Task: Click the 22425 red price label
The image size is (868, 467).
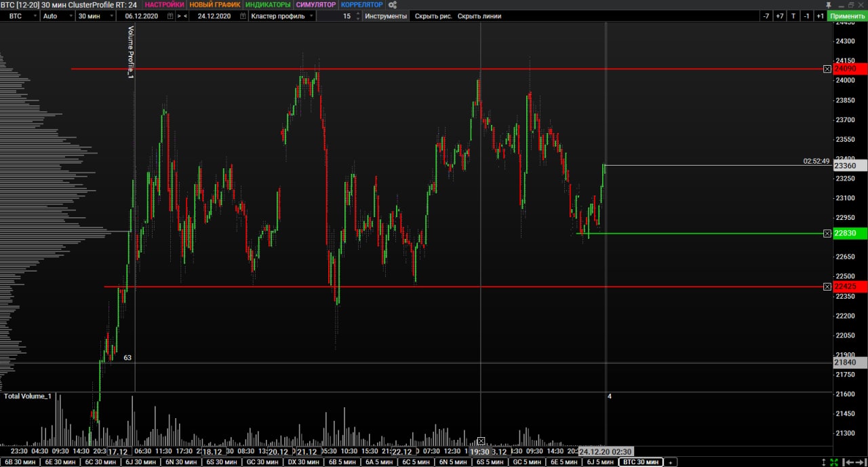Action: pos(850,286)
